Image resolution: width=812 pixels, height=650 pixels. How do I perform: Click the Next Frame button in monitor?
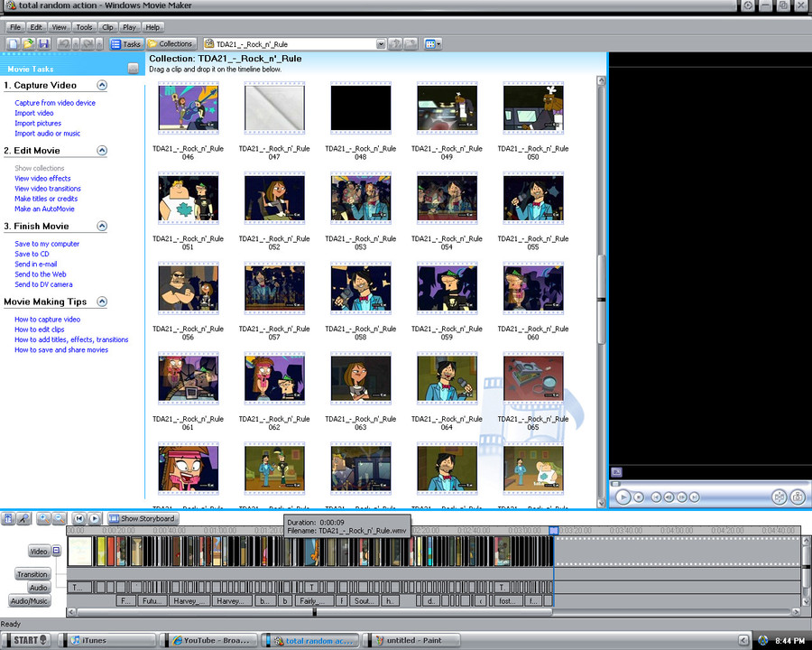[x=681, y=497]
